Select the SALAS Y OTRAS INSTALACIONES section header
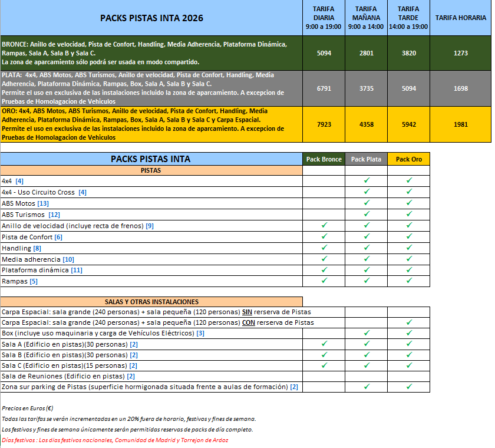Image resolution: width=495 pixels, height=448 pixels. (x=151, y=301)
